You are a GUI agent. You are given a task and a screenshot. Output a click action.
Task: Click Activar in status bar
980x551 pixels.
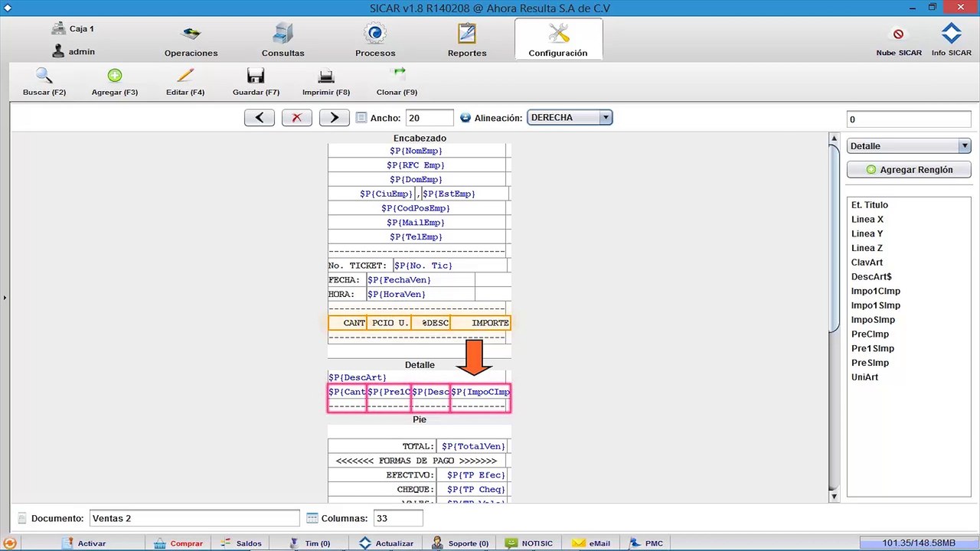pyautogui.click(x=83, y=543)
